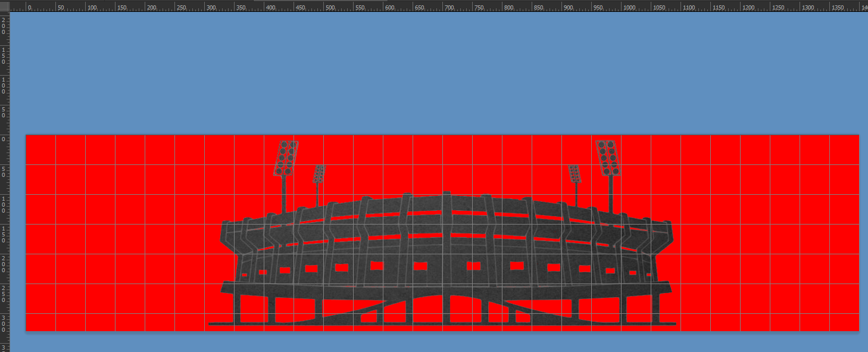The height and width of the screenshot is (352, 868).
Task: Click the large right floodlight panel
Action: (x=608, y=157)
